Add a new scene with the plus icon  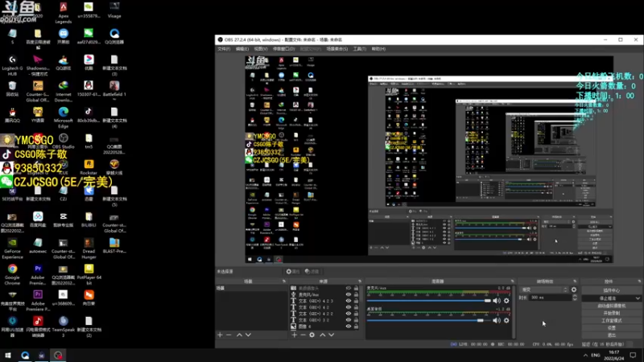[x=220, y=335]
